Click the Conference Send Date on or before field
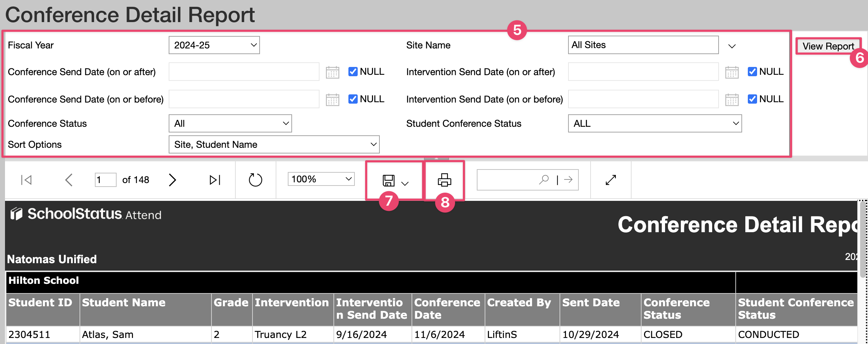 pyautogui.click(x=244, y=99)
